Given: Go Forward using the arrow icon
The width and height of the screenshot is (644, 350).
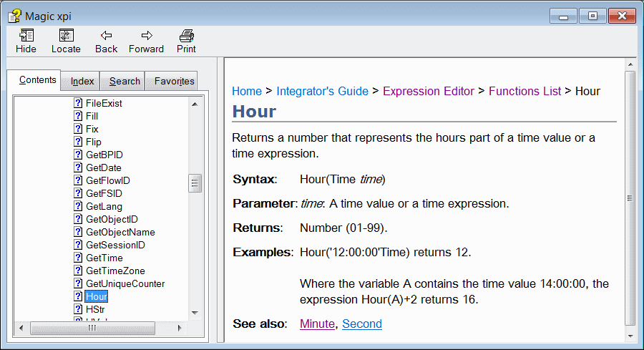Looking at the screenshot, I should [x=147, y=35].
